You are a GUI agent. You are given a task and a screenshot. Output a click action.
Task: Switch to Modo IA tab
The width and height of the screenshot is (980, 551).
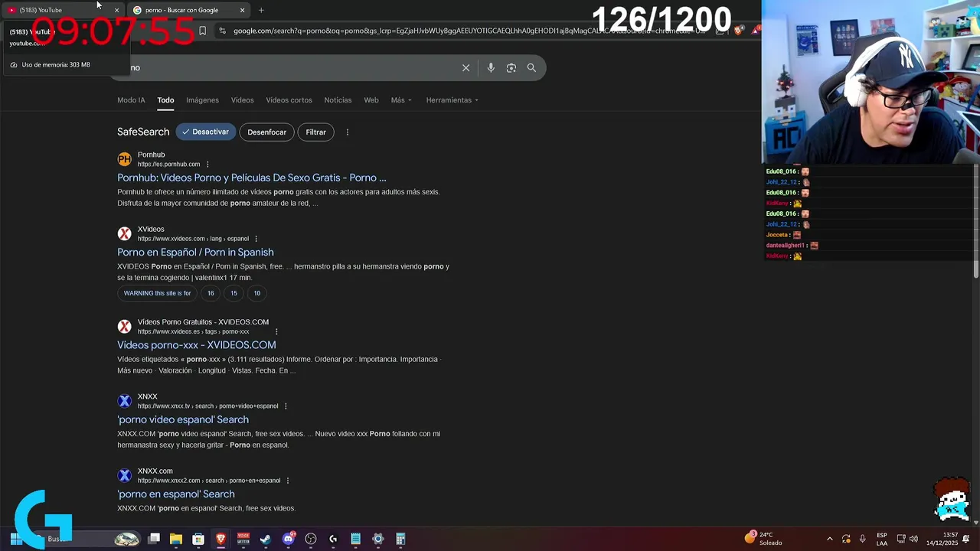(x=131, y=100)
